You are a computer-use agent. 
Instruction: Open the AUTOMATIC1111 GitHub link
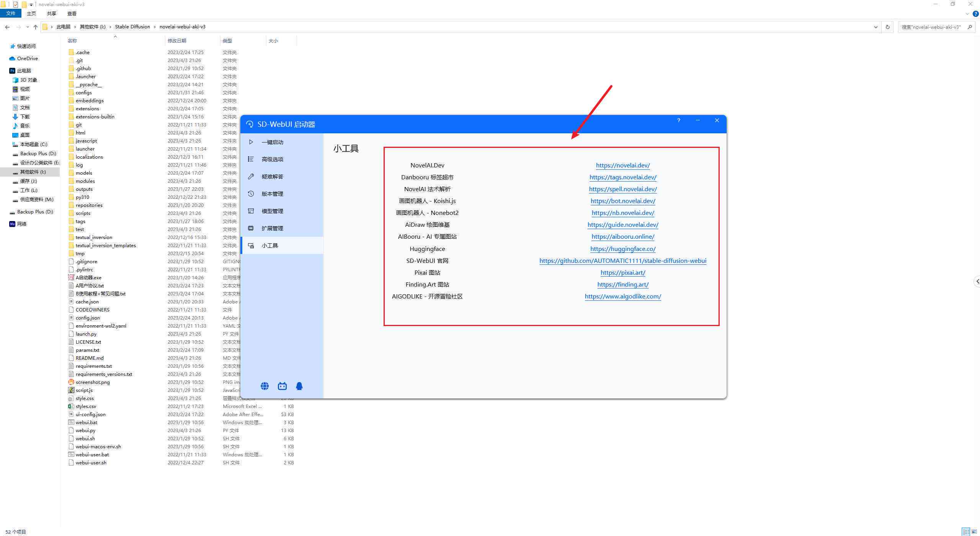coord(623,261)
